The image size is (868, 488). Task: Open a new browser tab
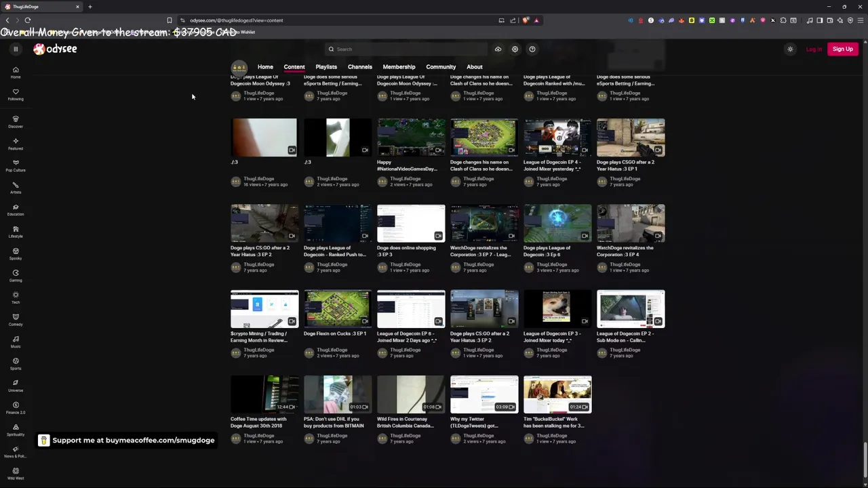(90, 7)
